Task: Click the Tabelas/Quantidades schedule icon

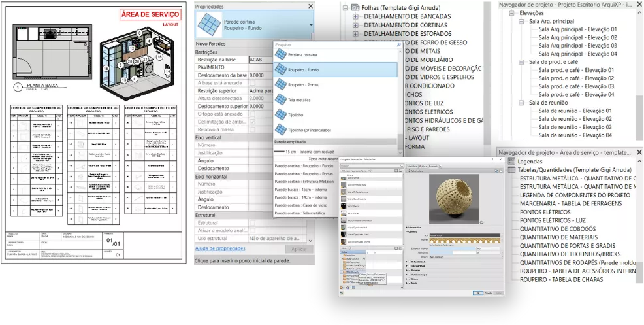Action: coord(511,169)
